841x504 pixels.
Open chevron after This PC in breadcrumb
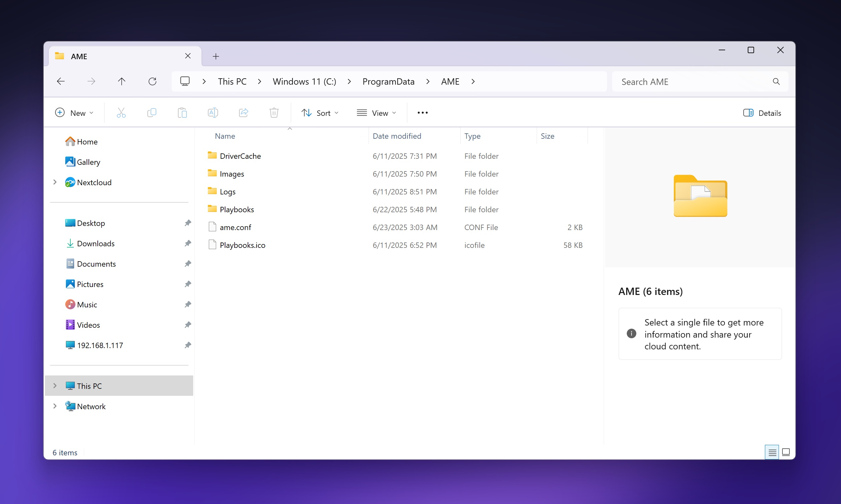point(259,81)
